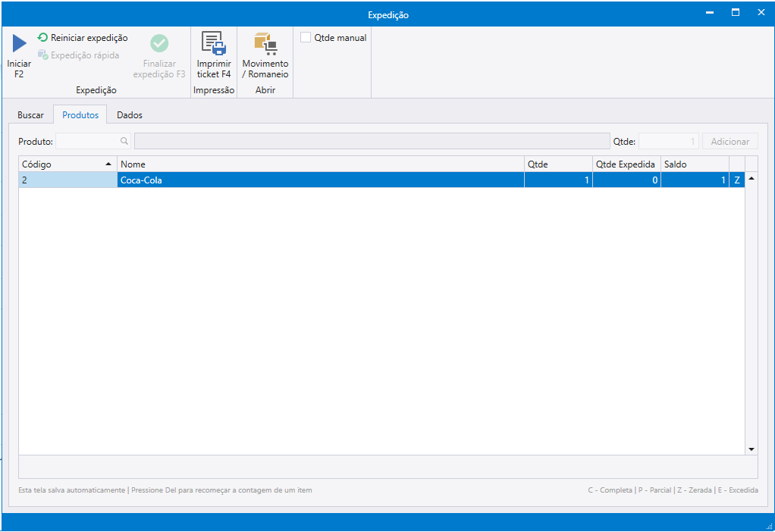775x532 pixels.
Task: Sort by the Nome column header
Action: 320,164
